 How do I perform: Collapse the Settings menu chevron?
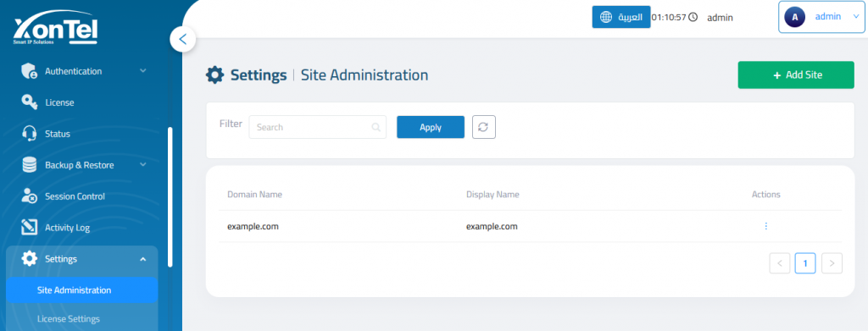142,259
